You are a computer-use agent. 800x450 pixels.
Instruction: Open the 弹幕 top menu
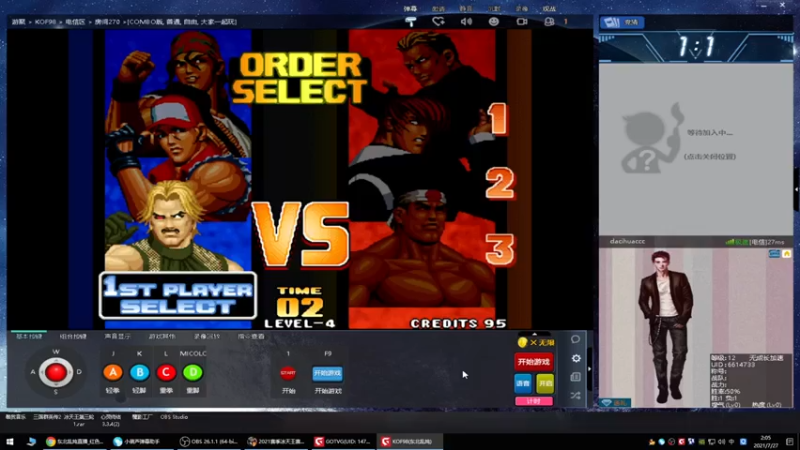[410, 9]
